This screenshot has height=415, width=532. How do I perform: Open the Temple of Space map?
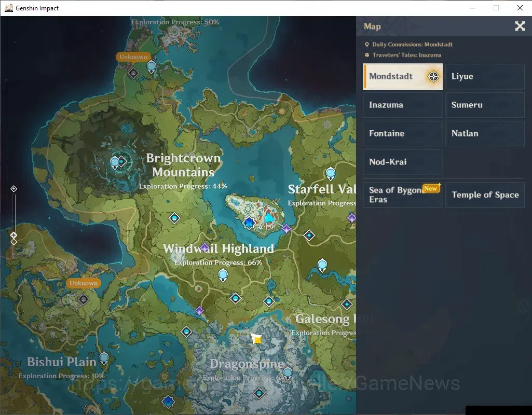click(485, 195)
